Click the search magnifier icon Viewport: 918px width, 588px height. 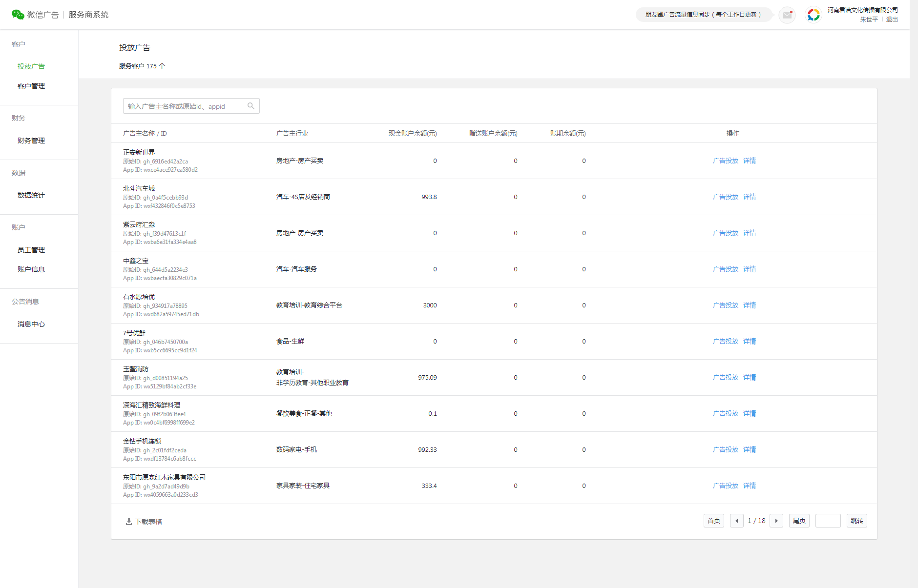[x=251, y=106]
